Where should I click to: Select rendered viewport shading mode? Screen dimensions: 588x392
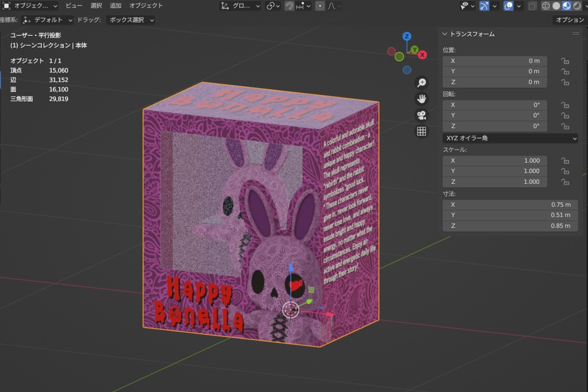click(577, 6)
